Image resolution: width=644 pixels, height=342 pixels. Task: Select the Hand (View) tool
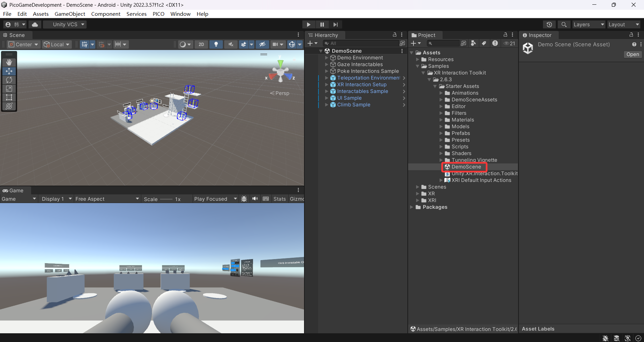click(9, 62)
